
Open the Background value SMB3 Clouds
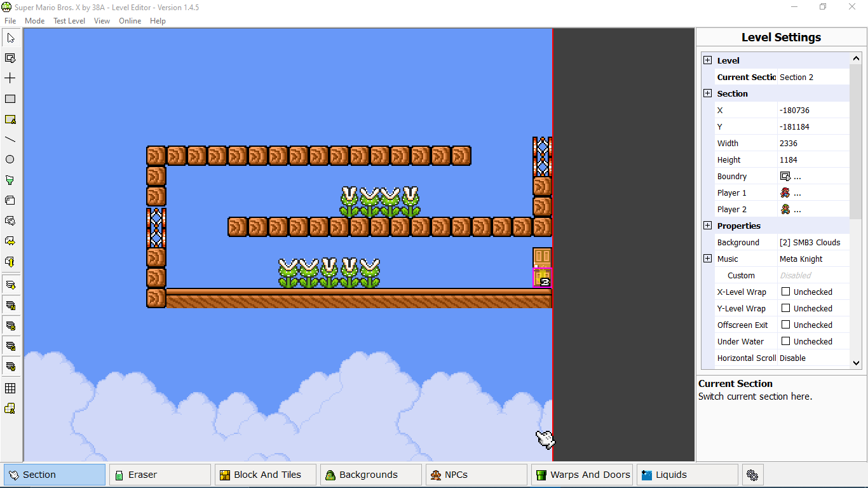point(813,242)
